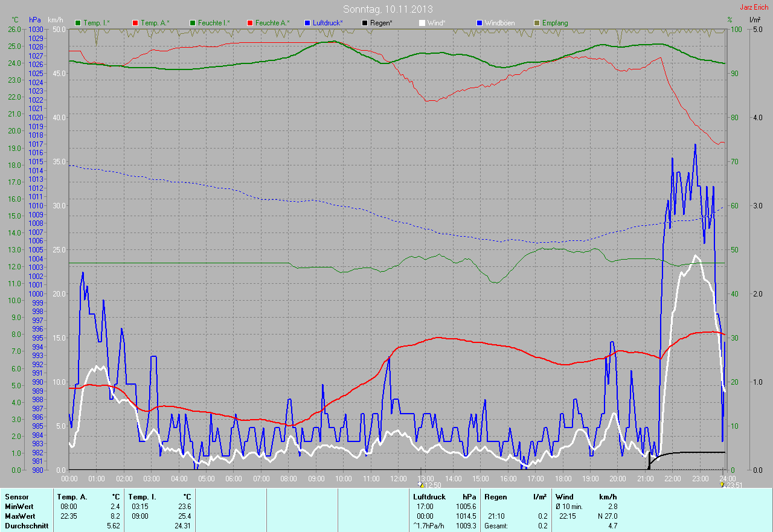Click the marker icon at 12:50
Viewport: 773px width, 532px height.
coord(421,484)
